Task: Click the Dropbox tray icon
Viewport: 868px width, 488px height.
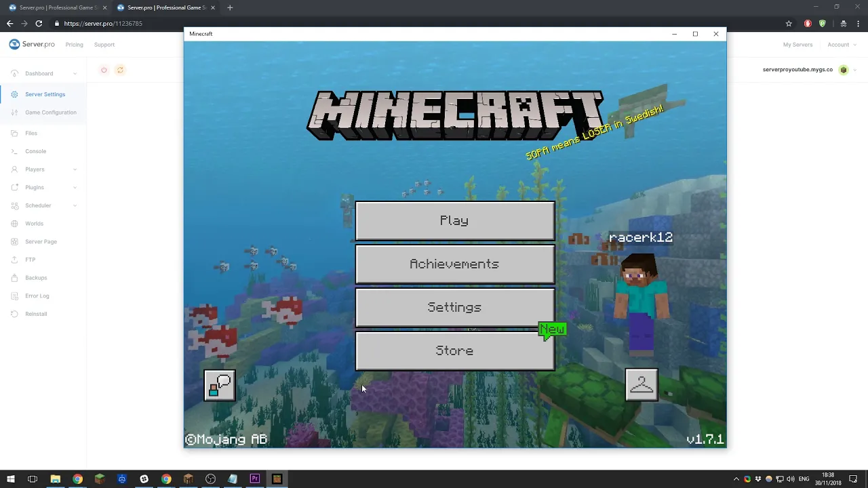Action: (x=758, y=479)
